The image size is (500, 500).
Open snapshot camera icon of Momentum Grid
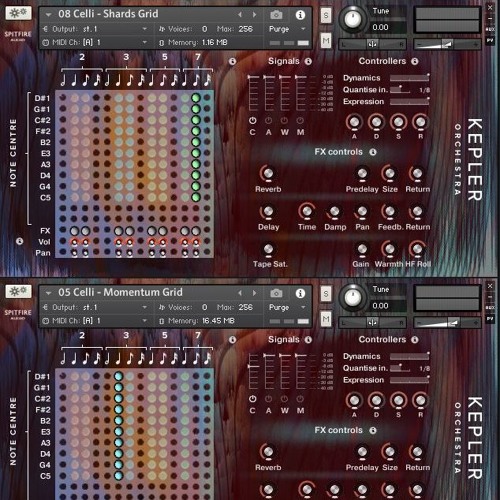276,293
